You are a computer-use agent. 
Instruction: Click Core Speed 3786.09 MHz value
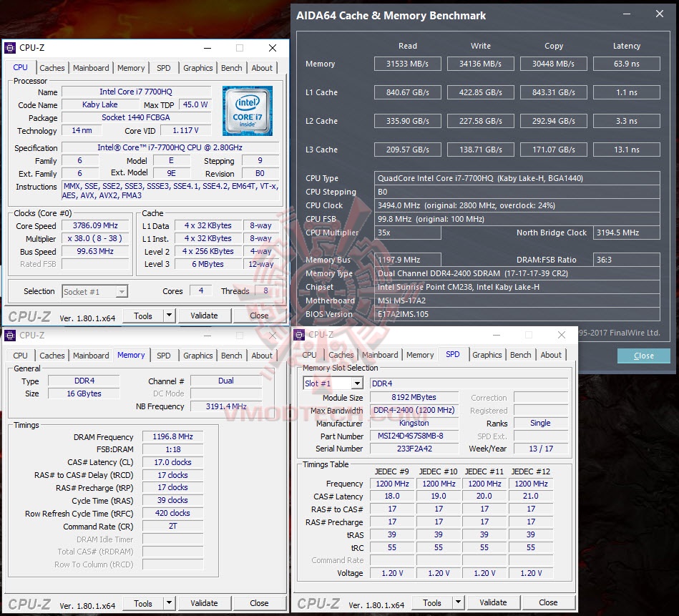click(x=95, y=225)
